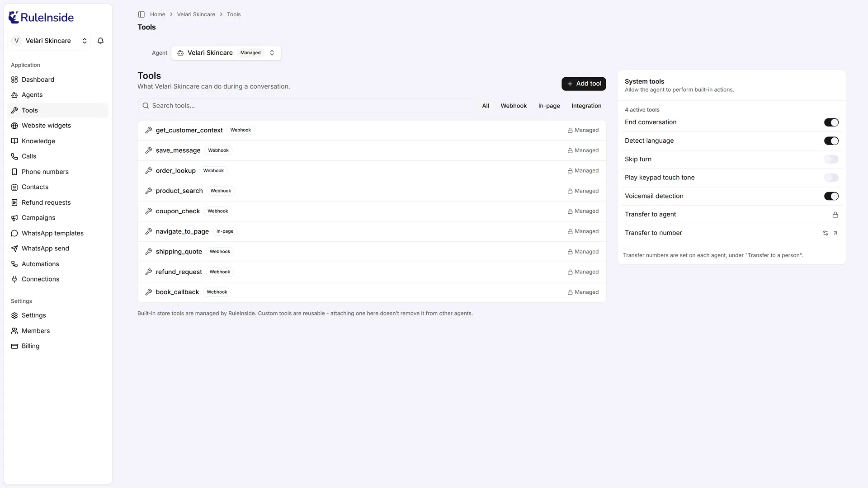Go to Campaigns
868x488 pixels.
(58, 218)
